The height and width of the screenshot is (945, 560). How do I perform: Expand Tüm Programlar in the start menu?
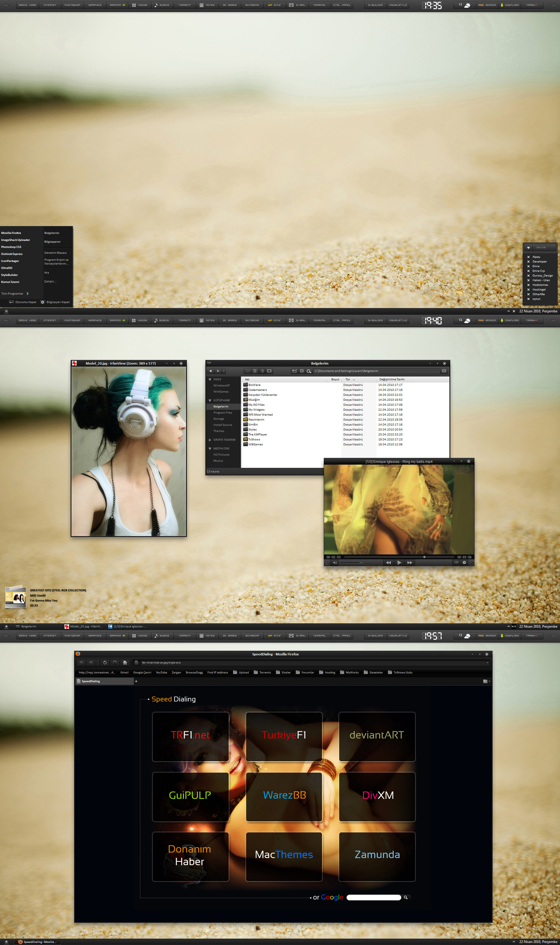point(15,293)
